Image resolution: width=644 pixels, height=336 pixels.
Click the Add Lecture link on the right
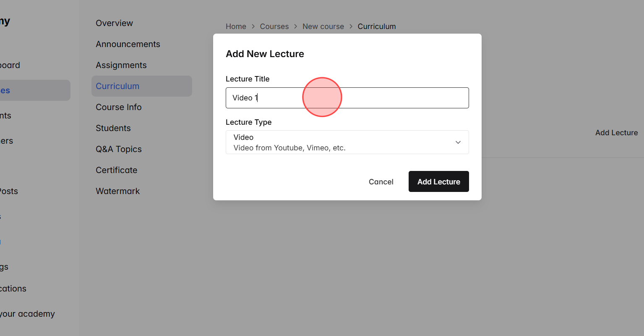(616, 132)
